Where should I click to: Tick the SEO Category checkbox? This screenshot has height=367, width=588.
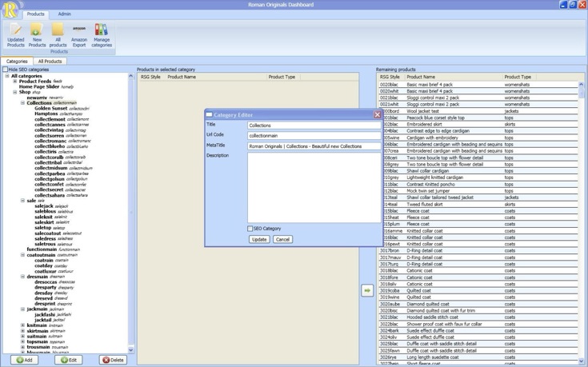click(x=250, y=229)
